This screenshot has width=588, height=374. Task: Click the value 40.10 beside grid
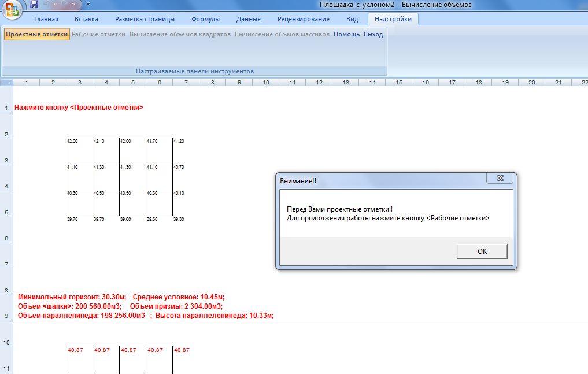179,193
